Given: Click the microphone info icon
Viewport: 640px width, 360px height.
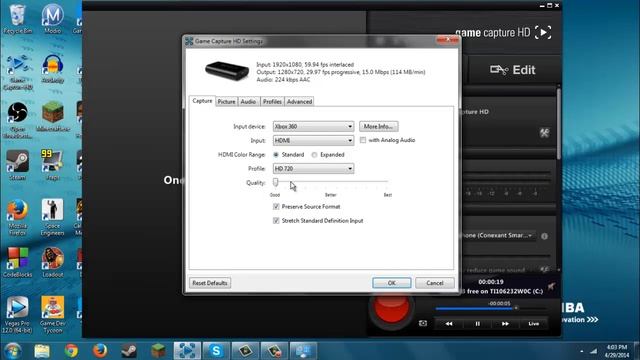Looking at the screenshot, I should point(544,236).
